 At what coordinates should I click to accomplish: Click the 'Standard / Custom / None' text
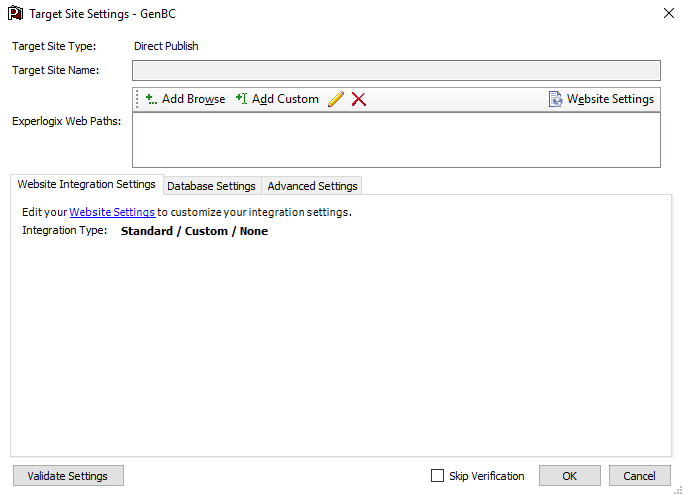pos(195,231)
